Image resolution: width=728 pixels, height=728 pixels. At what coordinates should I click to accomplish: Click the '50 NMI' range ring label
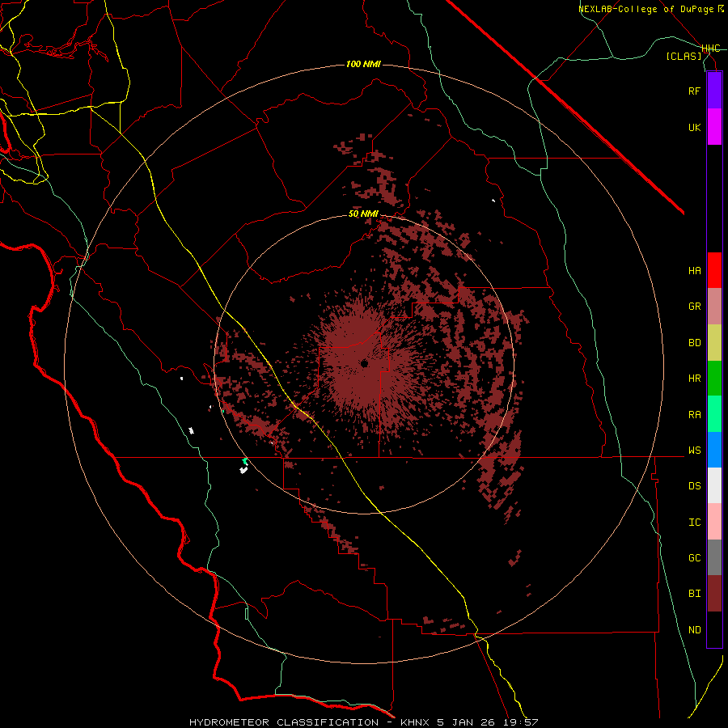point(363,214)
